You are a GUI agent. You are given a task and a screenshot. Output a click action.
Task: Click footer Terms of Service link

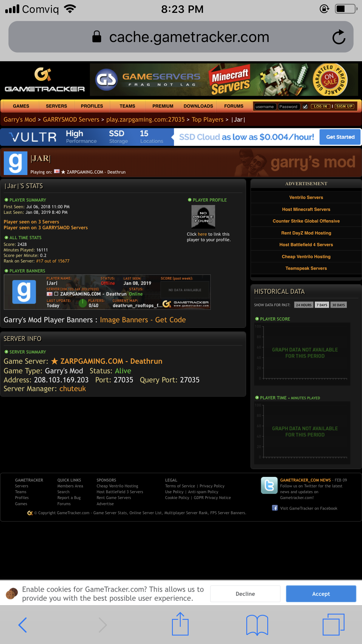(180, 486)
